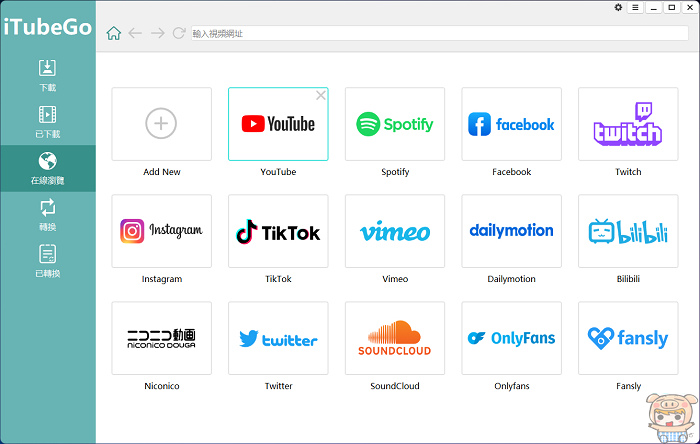The image size is (700, 444).
Task: Click the video URL input field
Action: pos(440,33)
